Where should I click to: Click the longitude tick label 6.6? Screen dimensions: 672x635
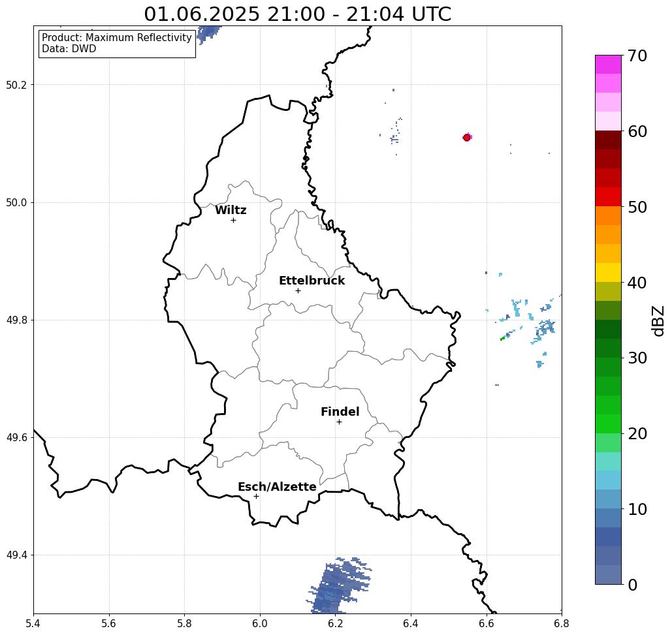[487, 624]
